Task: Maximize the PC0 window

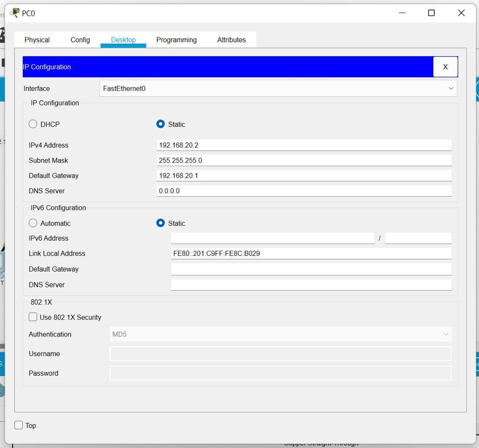Action: (431, 13)
